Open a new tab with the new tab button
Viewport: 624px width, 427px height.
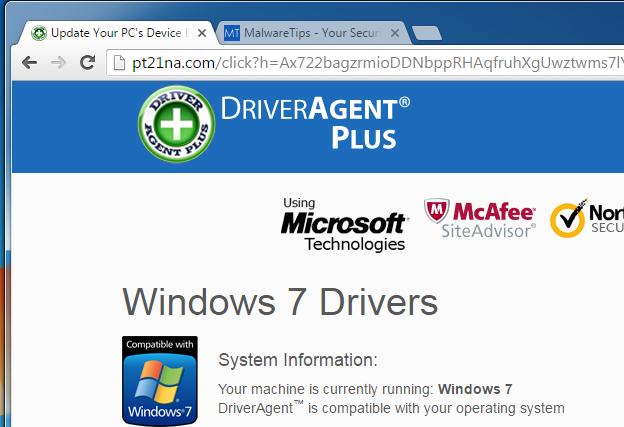click(427, 33)
